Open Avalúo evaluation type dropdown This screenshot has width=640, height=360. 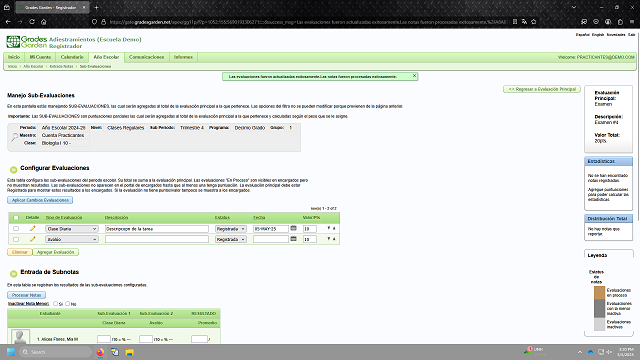(x=72, y=239)
